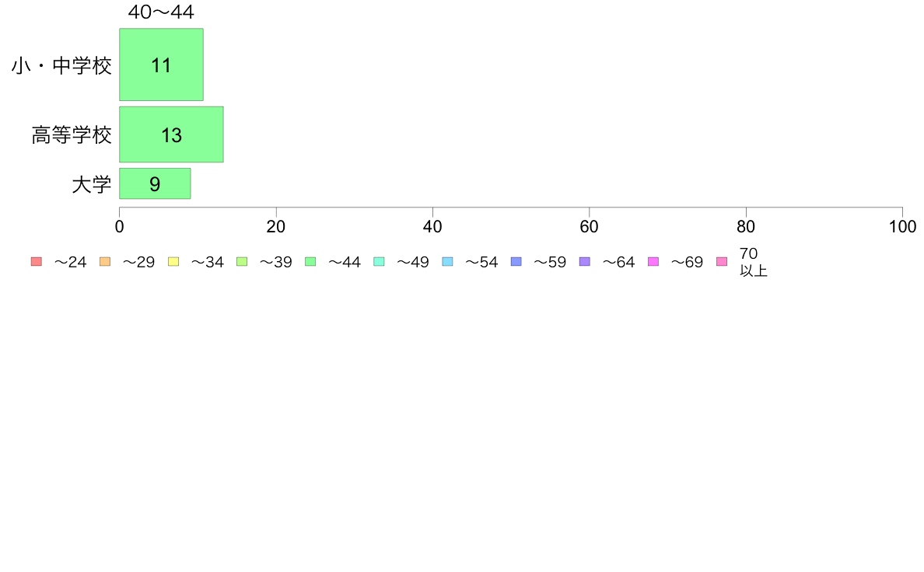
Task: Click the red ~24 legend swatch
Action: 36,262
